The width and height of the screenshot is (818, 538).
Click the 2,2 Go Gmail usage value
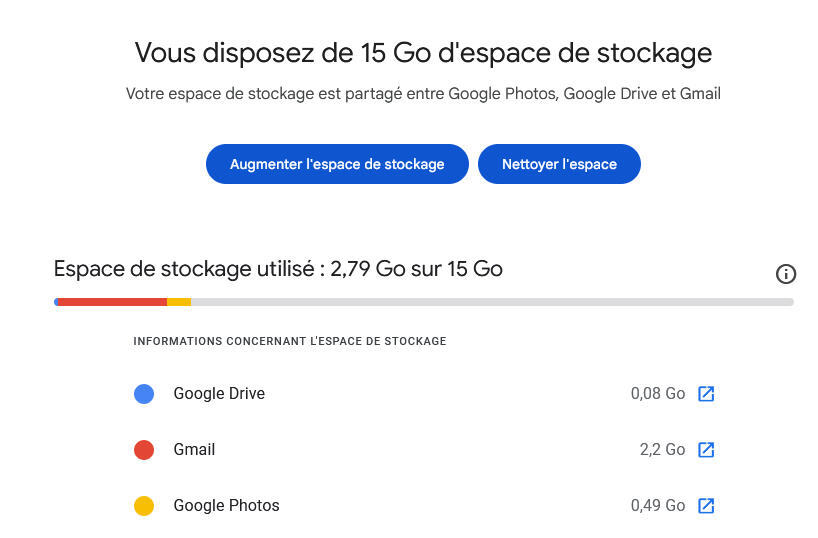pos(662,450)
